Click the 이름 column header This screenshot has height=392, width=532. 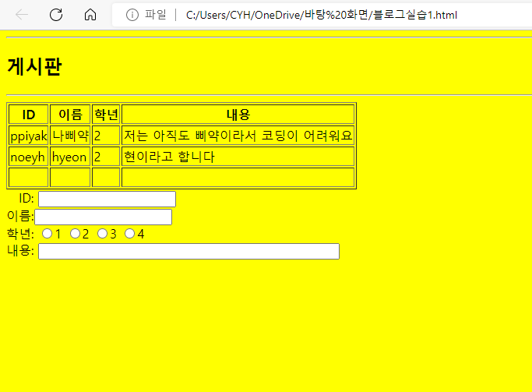tap(70, 115)
